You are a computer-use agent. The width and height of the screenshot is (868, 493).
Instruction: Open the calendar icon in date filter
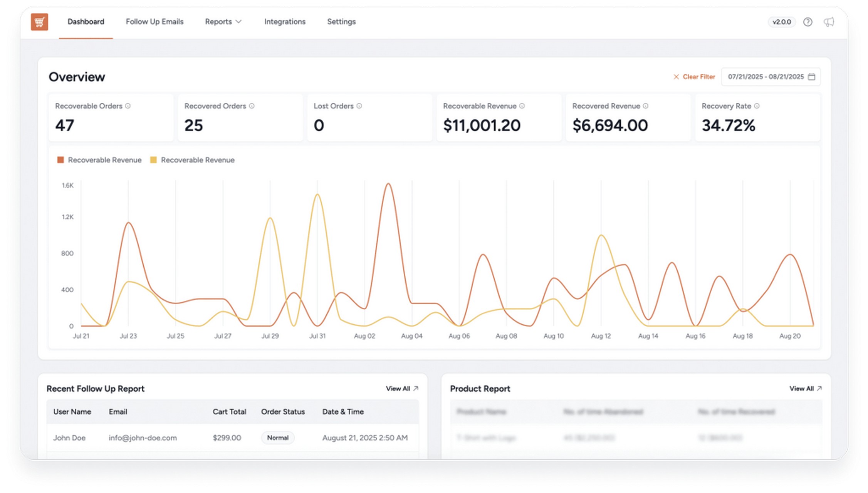click(811, 77)
